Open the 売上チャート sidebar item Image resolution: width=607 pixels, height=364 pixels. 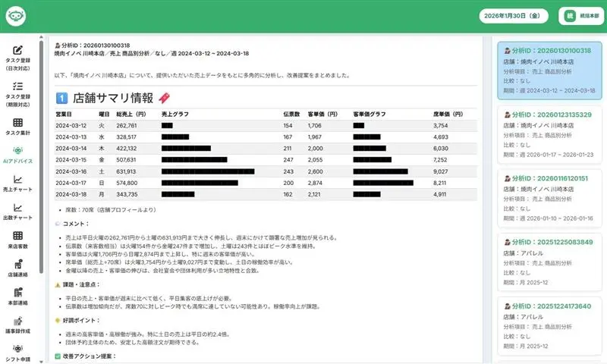coord(17,184)
